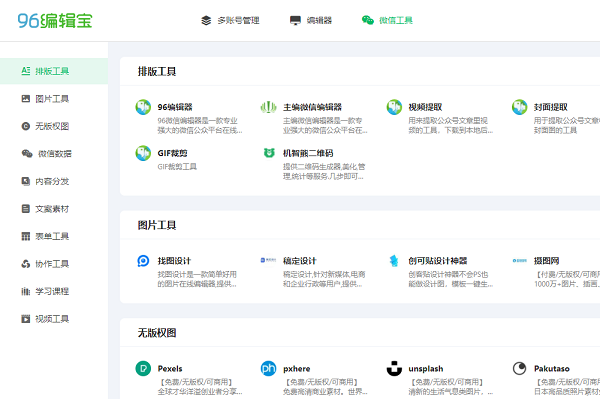Click the 摄图网 logo icon
Screen dimensions: 600x399
(520, 261)
